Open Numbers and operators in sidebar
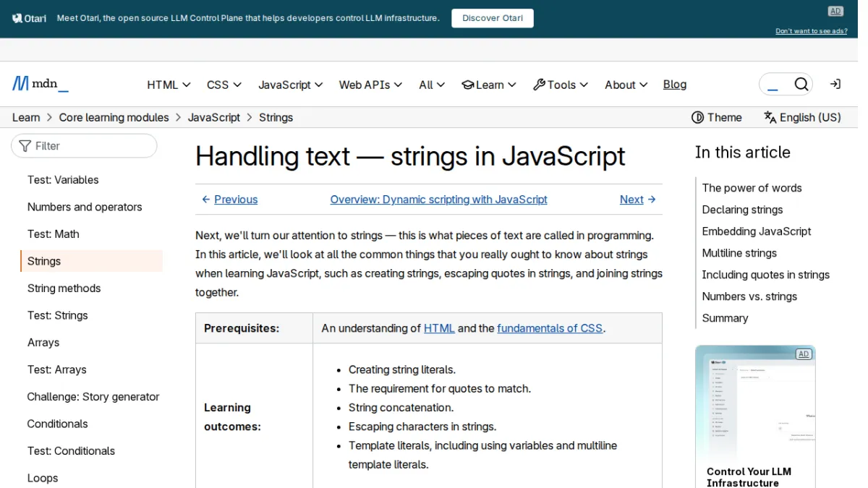Viewport: 868px width, 488px height. tap(85, 207)
